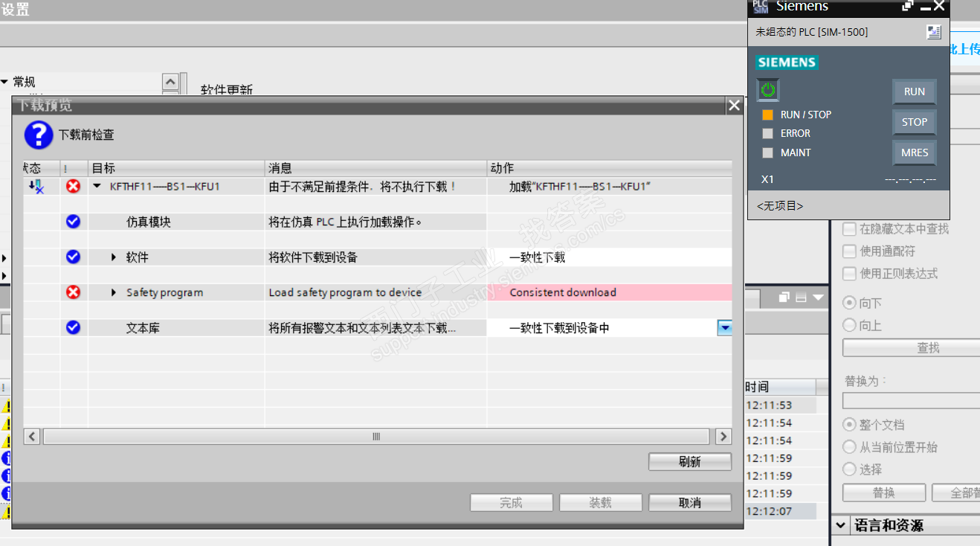Select the 选择 radio button
Viewport: 980px width, 546px height.
[x=849, y=469]
